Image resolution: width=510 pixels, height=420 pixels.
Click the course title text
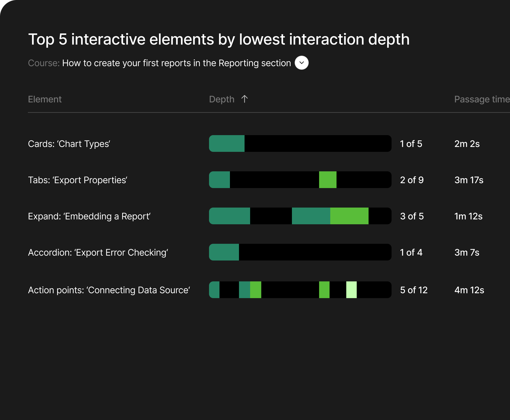[x=176, y=63]
